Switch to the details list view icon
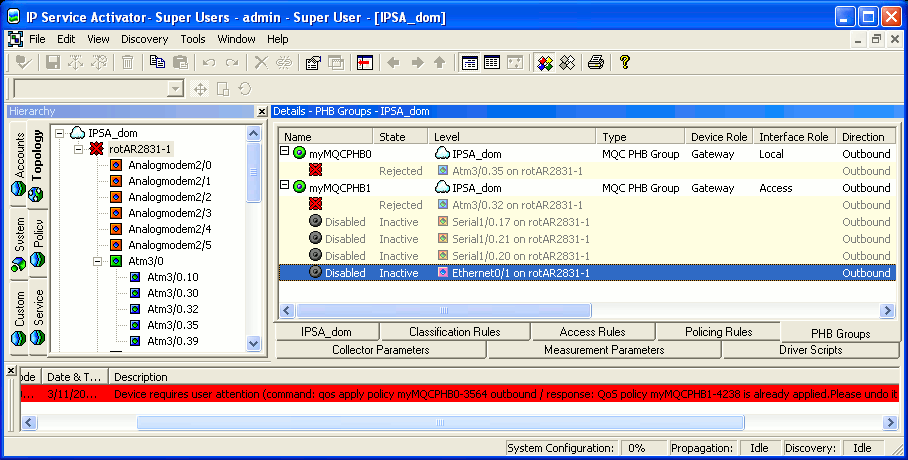The width and height of the screenshot is (908, 460). coord(470,62)
